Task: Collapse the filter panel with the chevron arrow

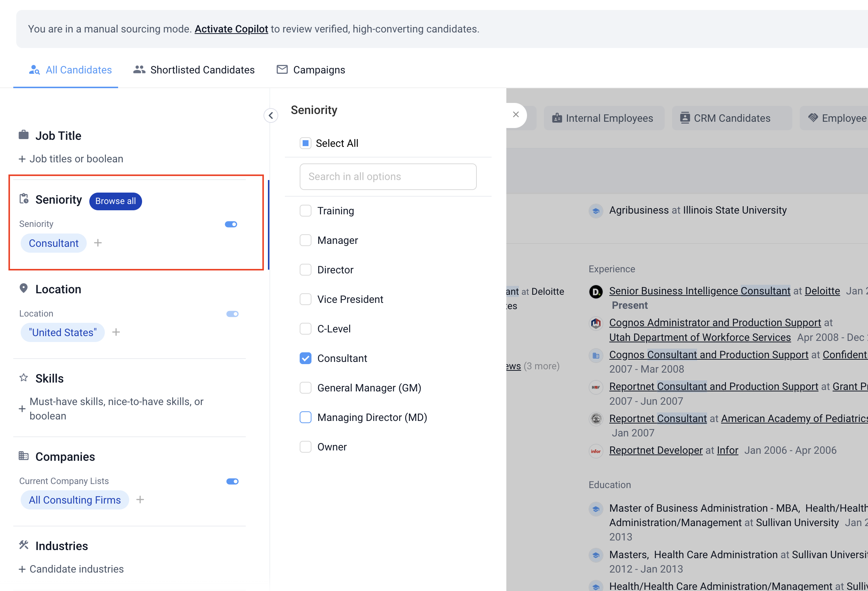Action: pos(271,115)
